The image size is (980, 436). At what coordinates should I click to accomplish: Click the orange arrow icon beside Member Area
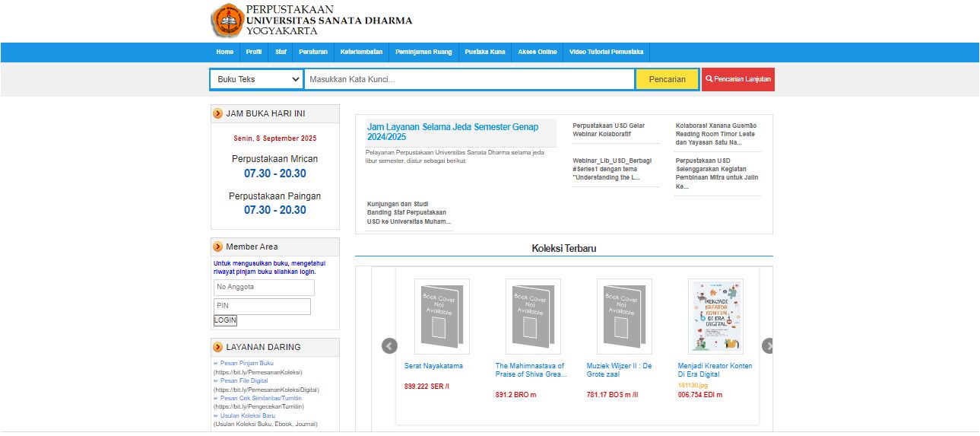coord(218,247)
